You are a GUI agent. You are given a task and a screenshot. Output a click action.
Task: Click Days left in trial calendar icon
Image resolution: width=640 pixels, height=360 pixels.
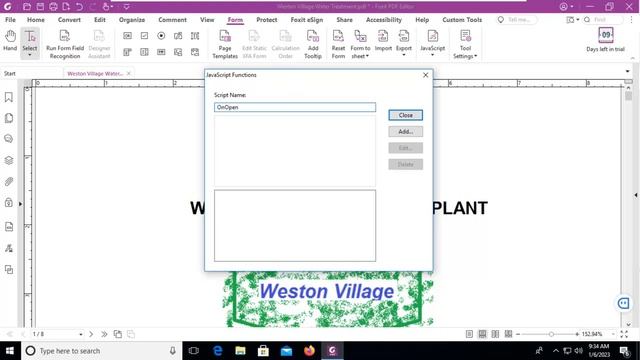[x=606, y=35]
